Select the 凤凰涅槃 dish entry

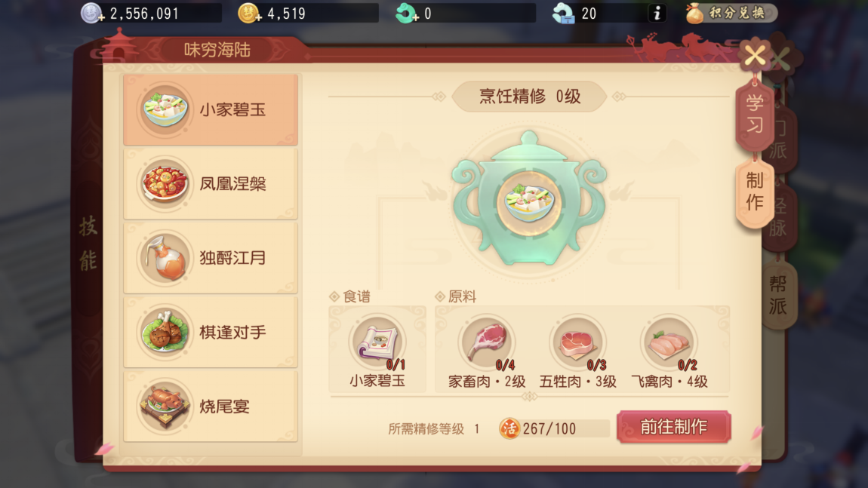pos(211,184)
